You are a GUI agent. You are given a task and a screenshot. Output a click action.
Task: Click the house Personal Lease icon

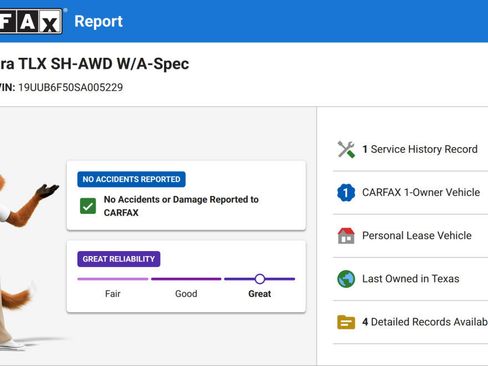tap(346, 236)
